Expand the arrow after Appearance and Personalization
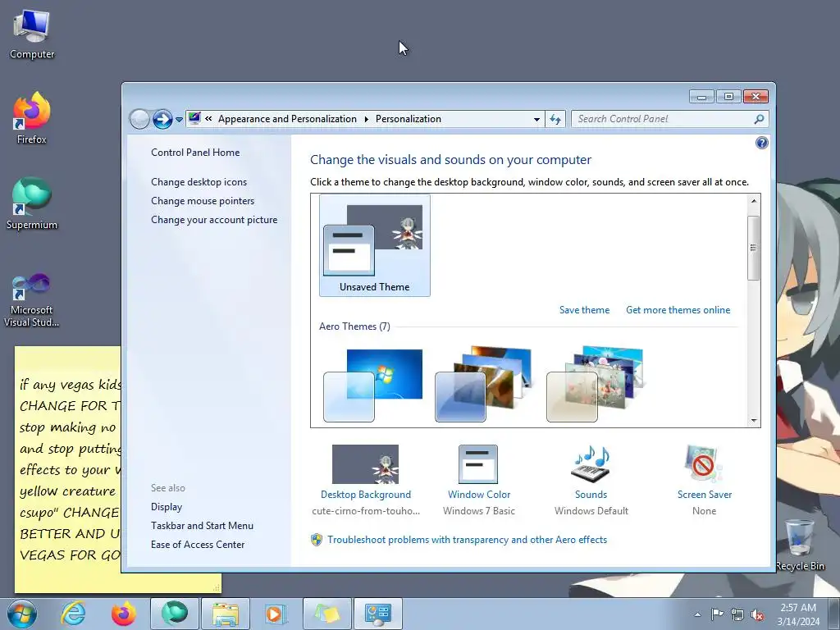840x630 pixels. click(367, 119)
